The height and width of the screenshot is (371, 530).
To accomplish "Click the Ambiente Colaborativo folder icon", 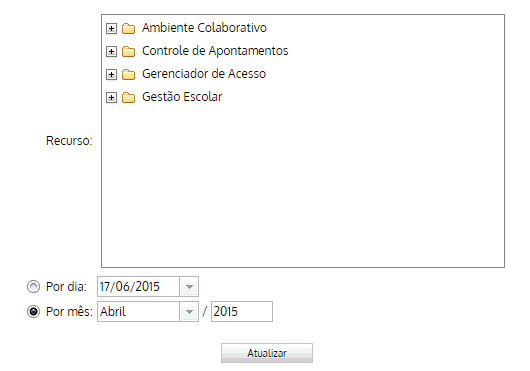I will 128,28.
